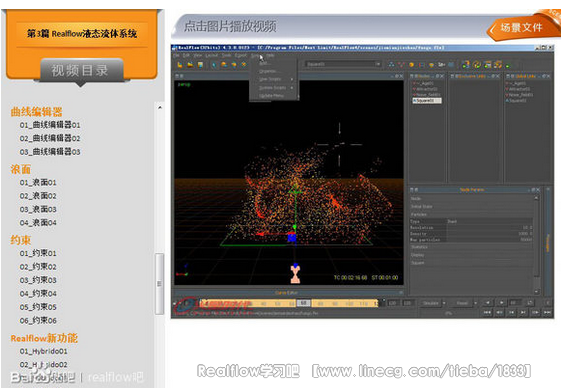Image resolution: width=569 pixels, height=388 pixels.
Task: Click the 场景文件 scene files button
Action: [522, 28]
